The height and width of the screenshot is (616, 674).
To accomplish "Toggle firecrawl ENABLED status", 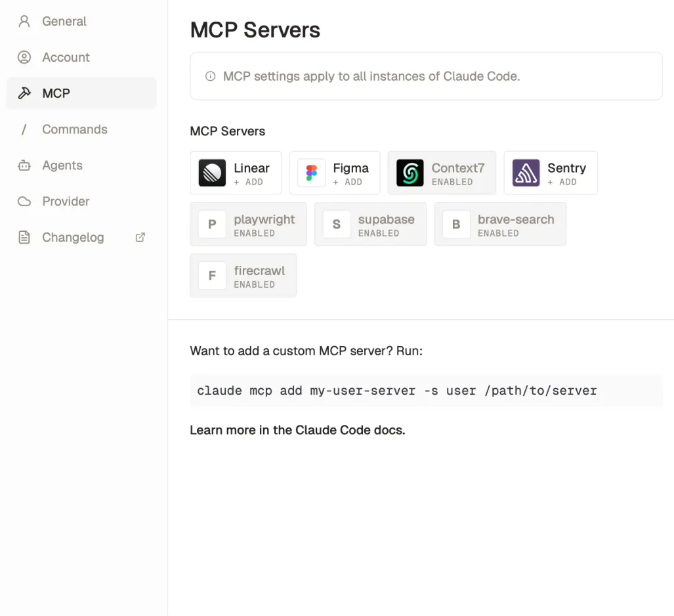I will pos(255,284).
